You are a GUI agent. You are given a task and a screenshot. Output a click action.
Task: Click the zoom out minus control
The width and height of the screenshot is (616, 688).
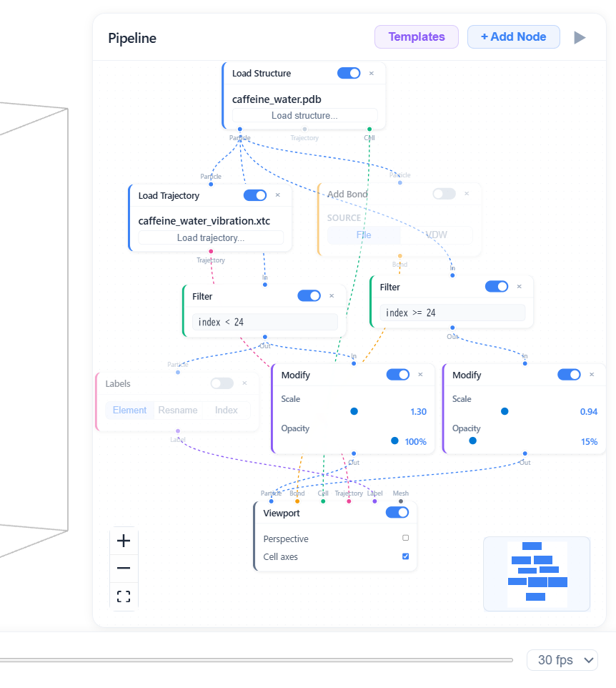tap(124, 568)
